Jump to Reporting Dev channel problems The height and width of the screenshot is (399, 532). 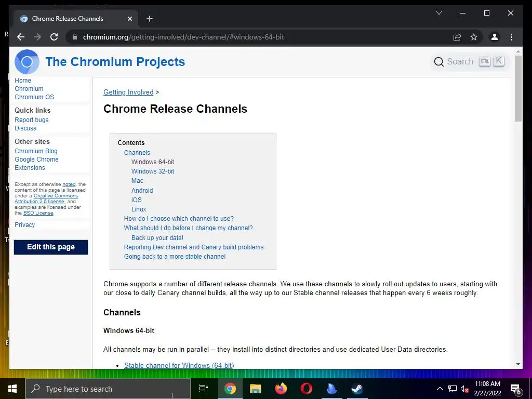pos(194,247)
